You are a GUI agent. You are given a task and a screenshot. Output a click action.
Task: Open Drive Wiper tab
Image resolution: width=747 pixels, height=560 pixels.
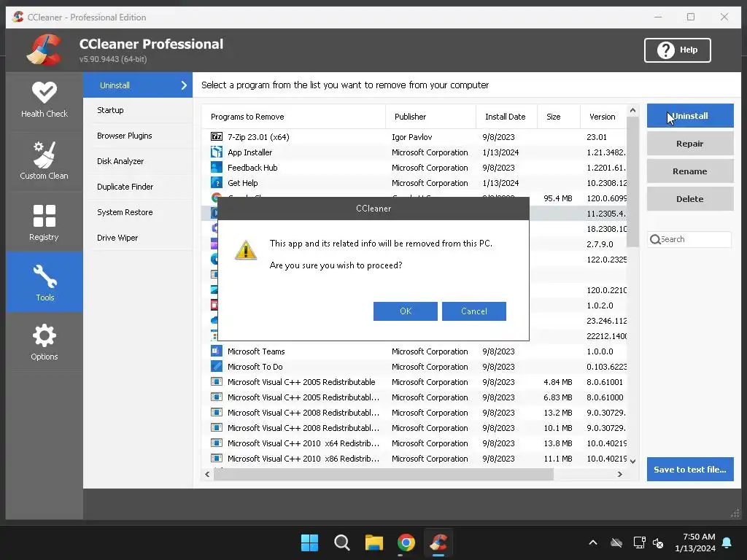tap(138, 238)
